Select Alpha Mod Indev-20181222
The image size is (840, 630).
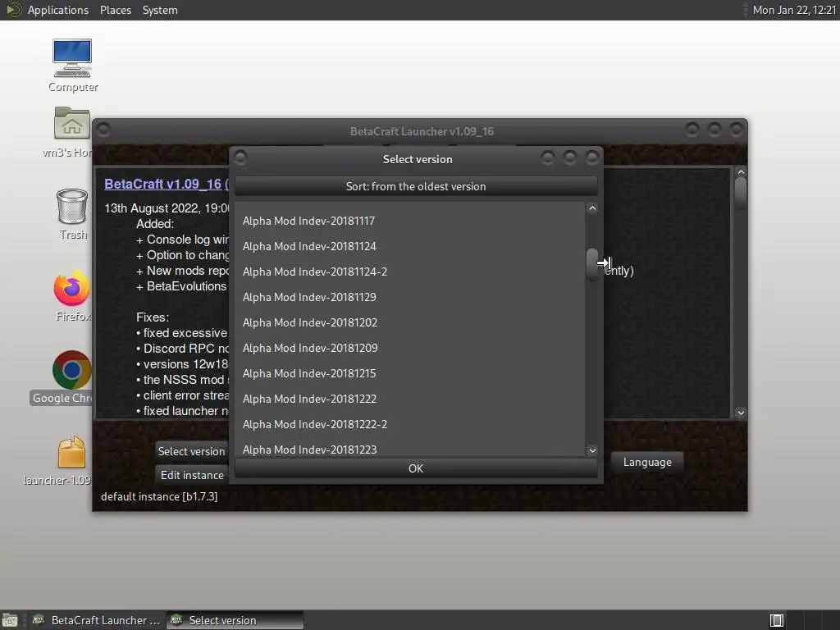click(x=410, y=399)
